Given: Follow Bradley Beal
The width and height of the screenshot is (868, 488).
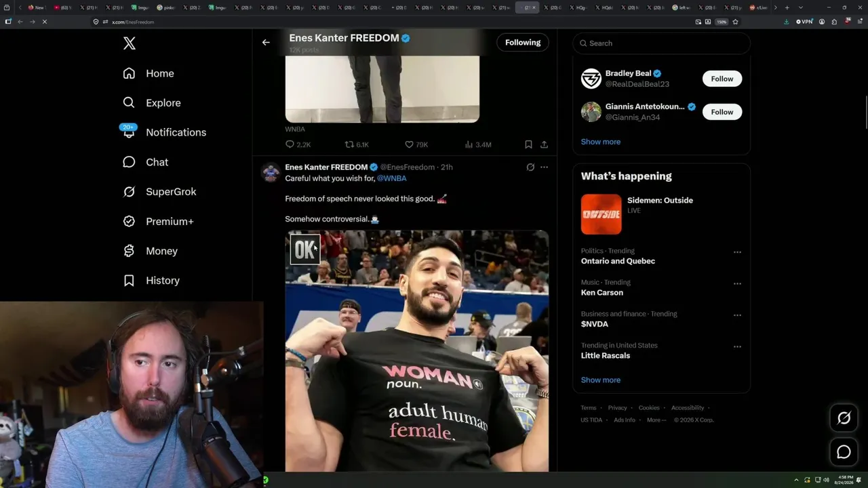Looking at the screenshot, I should coord(722,79).
